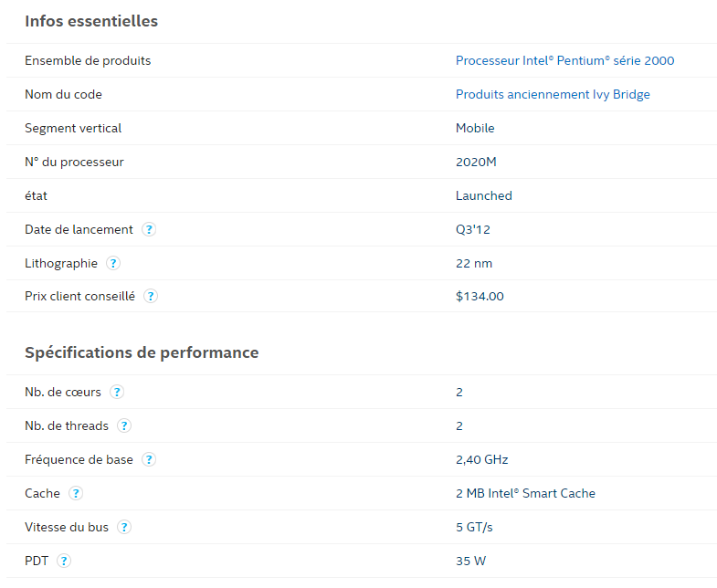Click the Spécifications de performance heading
Image resolution: width=717 pixels, height=588 pixels.
[x=142, y=352]
